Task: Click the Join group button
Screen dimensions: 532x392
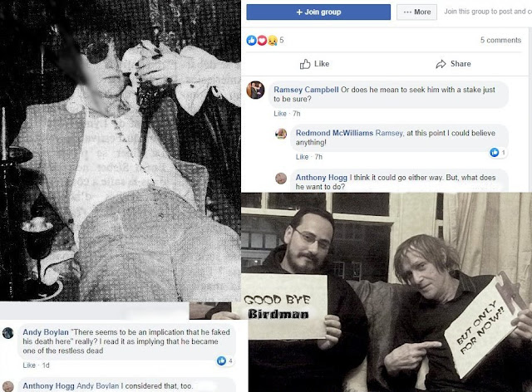Action: click(x=318, y=12)
